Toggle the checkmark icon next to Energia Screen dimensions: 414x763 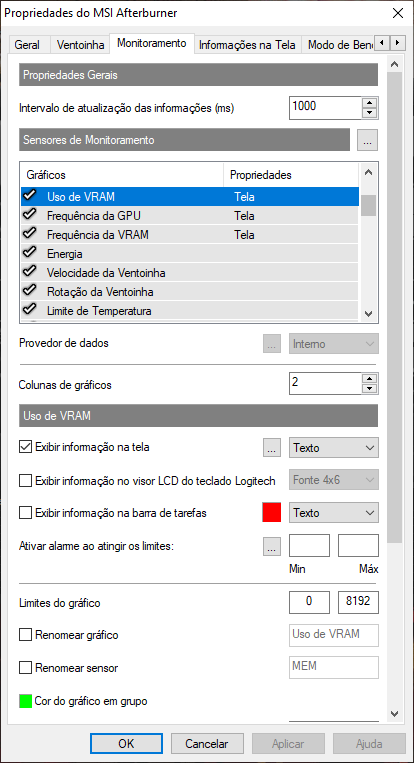pyautogui.click(x=30, y=254)
